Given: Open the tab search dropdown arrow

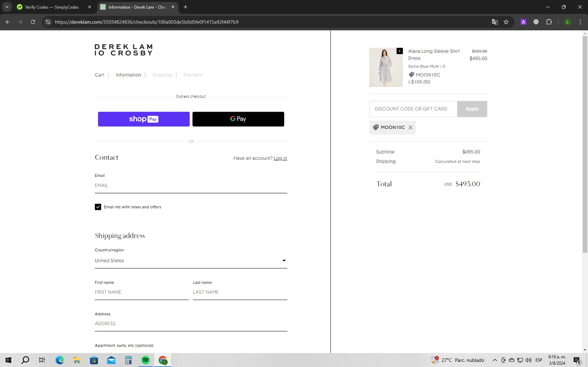Looking at the screenshot, I should (7, 7).
